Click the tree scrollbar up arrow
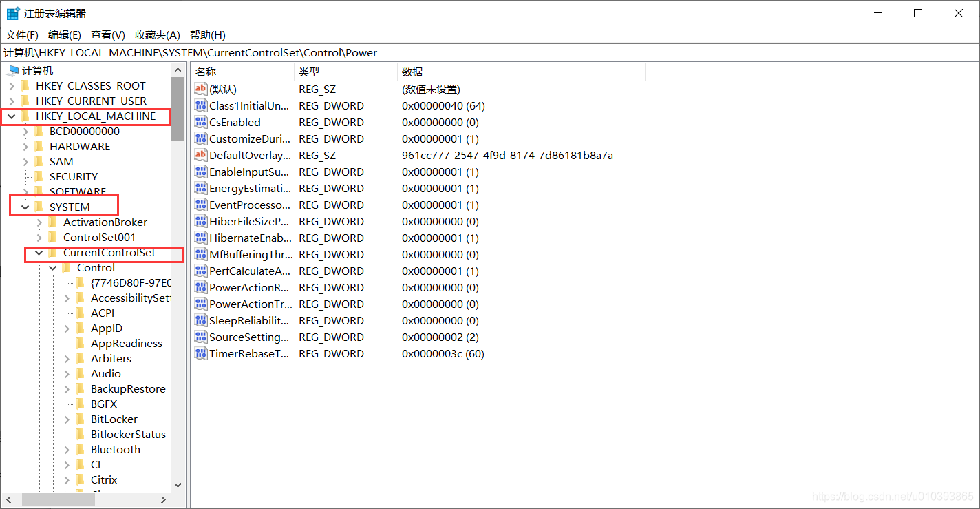 178,70
